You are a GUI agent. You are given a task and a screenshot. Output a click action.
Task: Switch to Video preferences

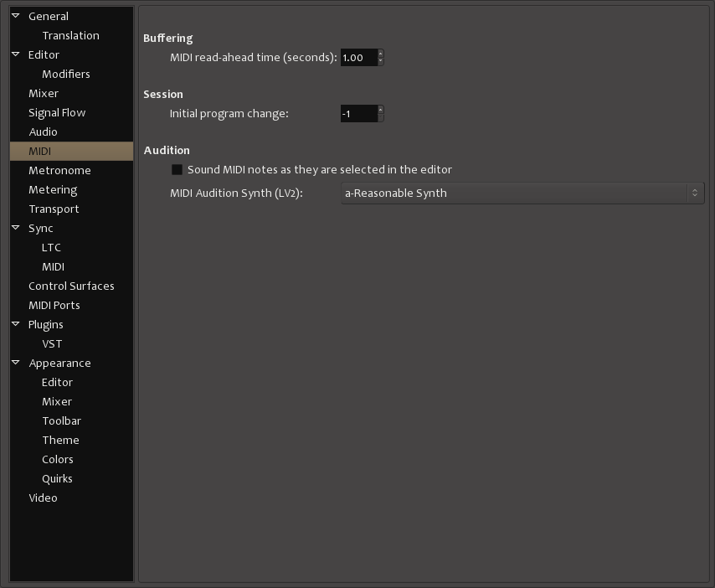pyautogui.click(x=43, y=498)
